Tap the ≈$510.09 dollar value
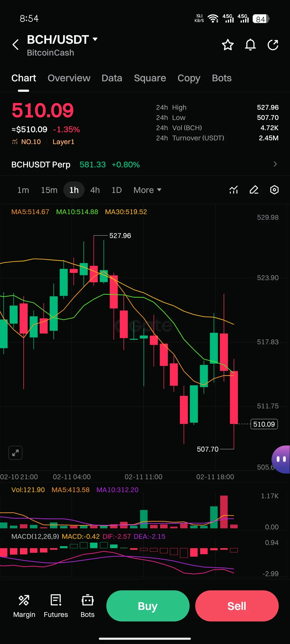Screen dimensions: 290x644 (x=30, y=130)
